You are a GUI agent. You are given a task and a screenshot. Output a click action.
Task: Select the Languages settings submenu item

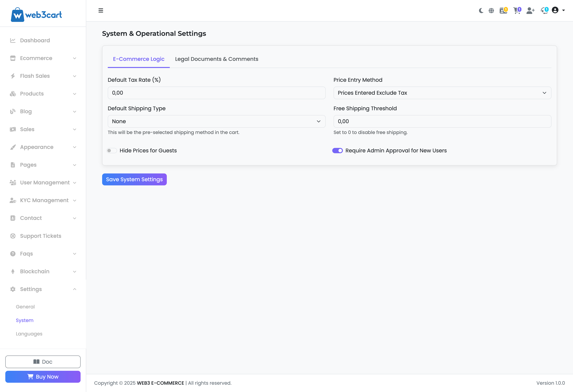click(29, 334)
